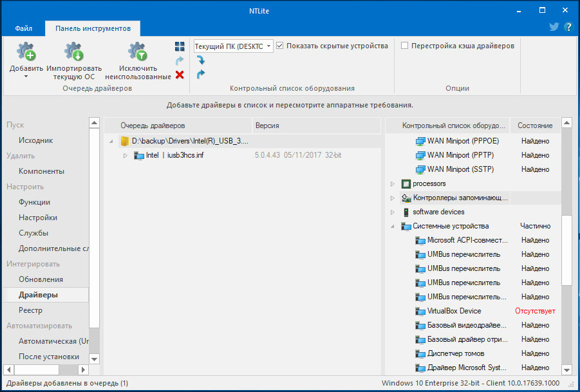The width and height of the screenshot is (580, 392).
Task: Open the Twitter bird icon
Action: 554,27
